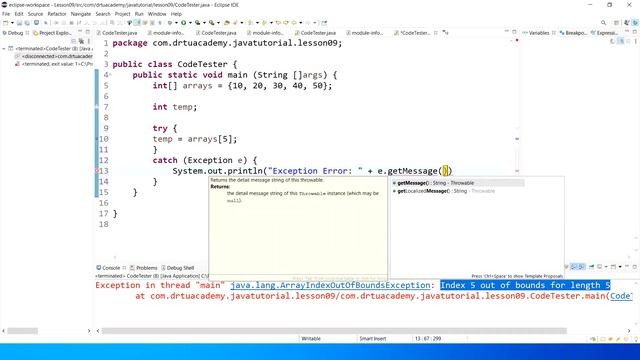This screenshot has height=360, width=640.
Task: Choose getMessage() from the content assist list
Action: point(457,183)
